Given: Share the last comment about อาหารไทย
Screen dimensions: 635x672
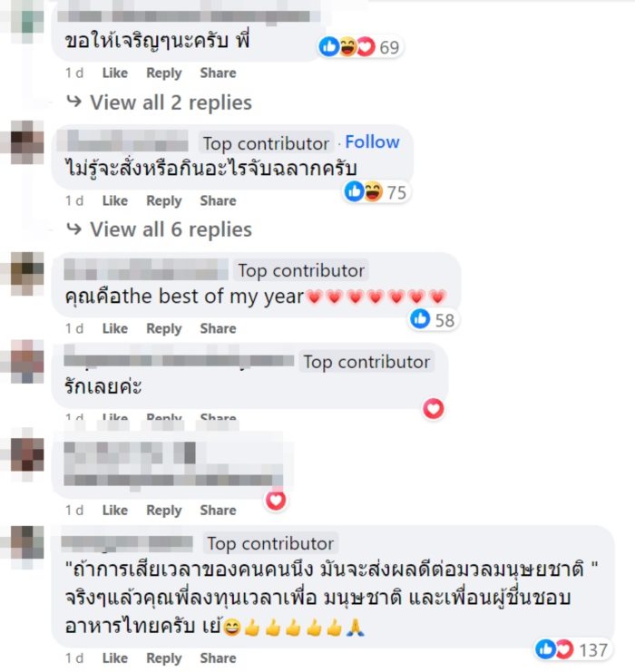Looking at the screenshot, I should coord(218,657).
